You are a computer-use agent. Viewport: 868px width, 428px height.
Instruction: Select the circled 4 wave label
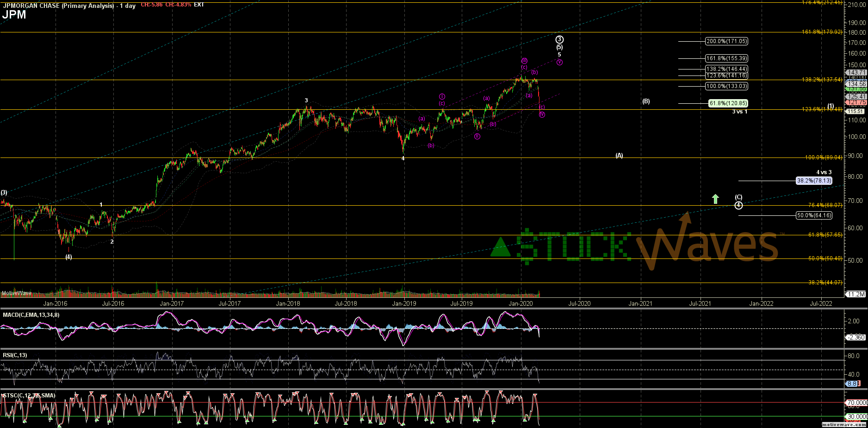(739, 205)
